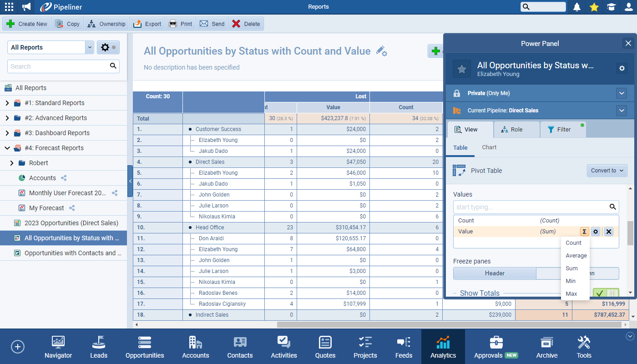Click share icon next to Accounts report
Image resolution: width=637 pixels, height=364 pixels.
[x=64, y=178]
